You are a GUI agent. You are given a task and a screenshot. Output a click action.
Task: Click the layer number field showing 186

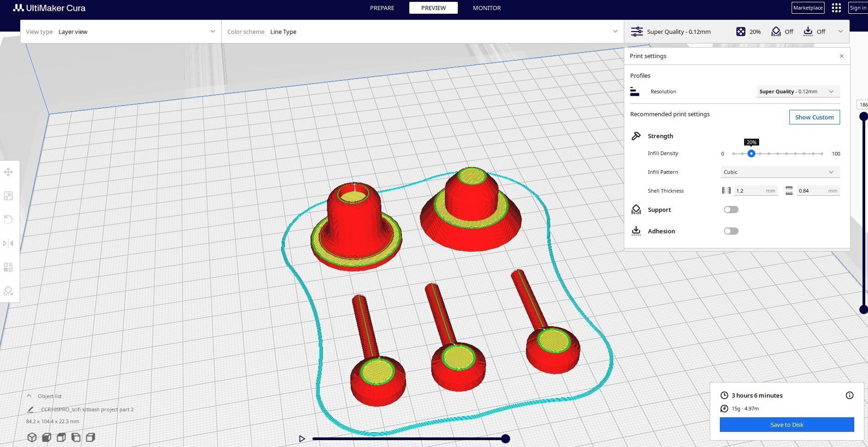pyautogui.click(x=863, y=105)
